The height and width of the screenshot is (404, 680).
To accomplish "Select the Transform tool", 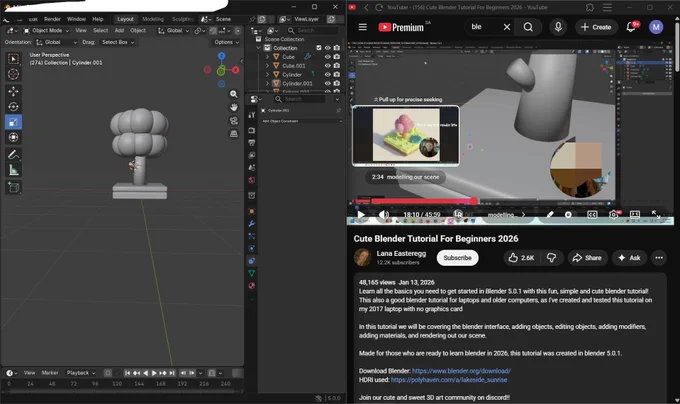I will tap(13, 137).
